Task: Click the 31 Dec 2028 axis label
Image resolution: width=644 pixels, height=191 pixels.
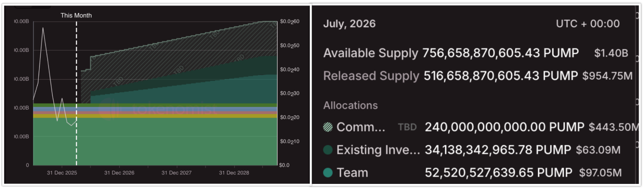Action: coord(234,173)
